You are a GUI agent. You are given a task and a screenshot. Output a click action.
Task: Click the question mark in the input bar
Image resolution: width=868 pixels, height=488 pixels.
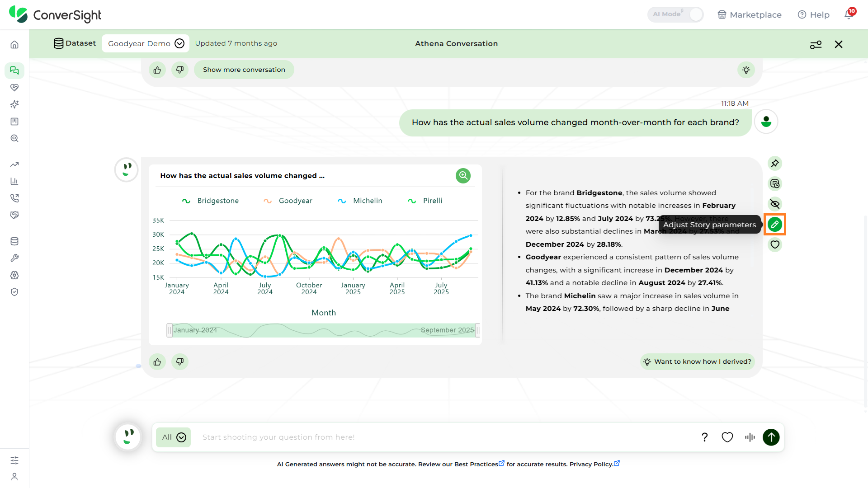tap(704, 437)
